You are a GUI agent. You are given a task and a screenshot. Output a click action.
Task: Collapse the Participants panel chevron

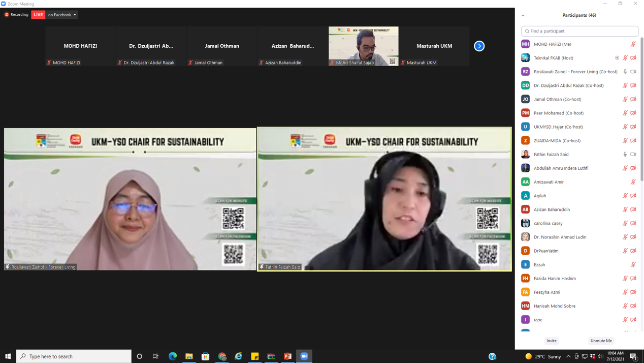pyautogui.click(x=523, y=16)
